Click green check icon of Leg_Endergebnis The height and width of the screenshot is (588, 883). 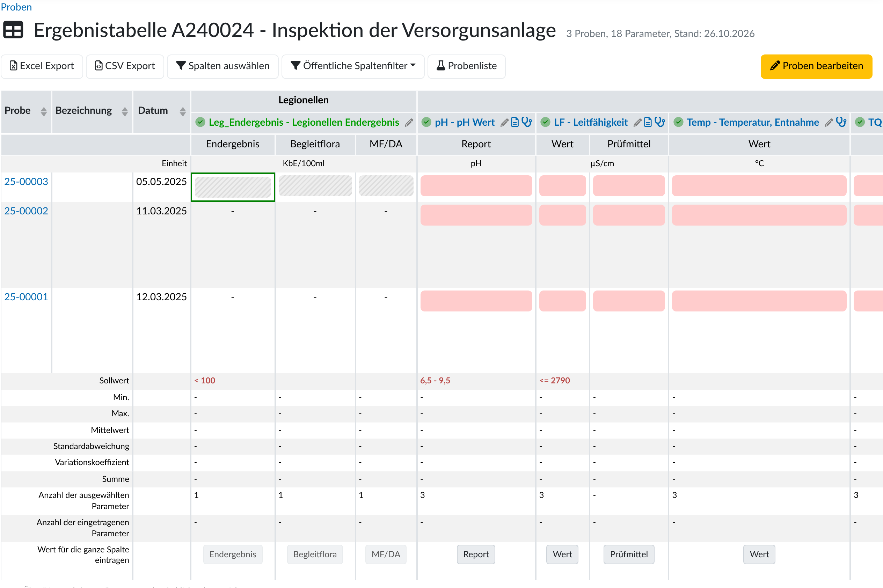pyautogui.click(x=200, y=122)
